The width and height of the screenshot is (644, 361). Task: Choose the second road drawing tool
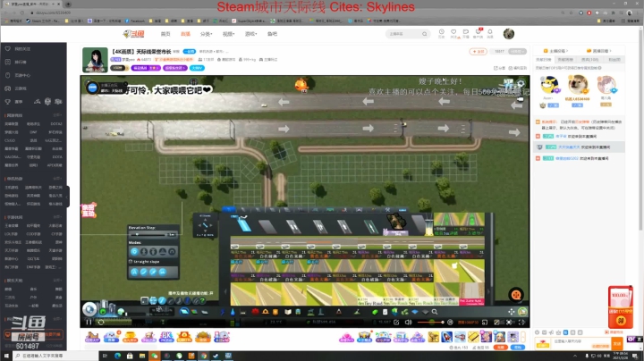144,272
